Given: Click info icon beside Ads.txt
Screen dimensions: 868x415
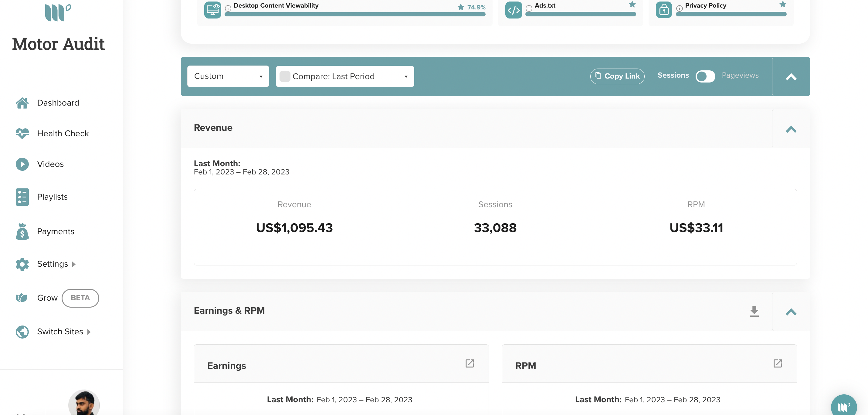Looking at the screenshot, I should coord(529,8).
